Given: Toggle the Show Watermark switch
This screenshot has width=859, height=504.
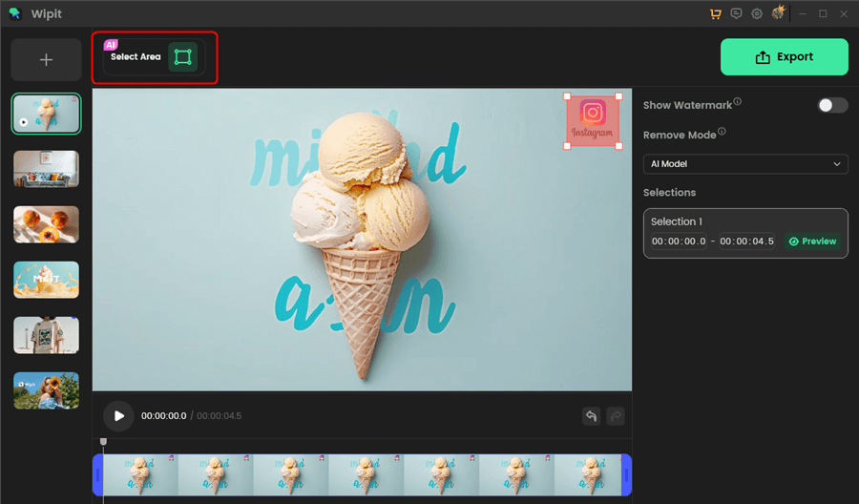Looking at the screenshot, I should [832, 105].
